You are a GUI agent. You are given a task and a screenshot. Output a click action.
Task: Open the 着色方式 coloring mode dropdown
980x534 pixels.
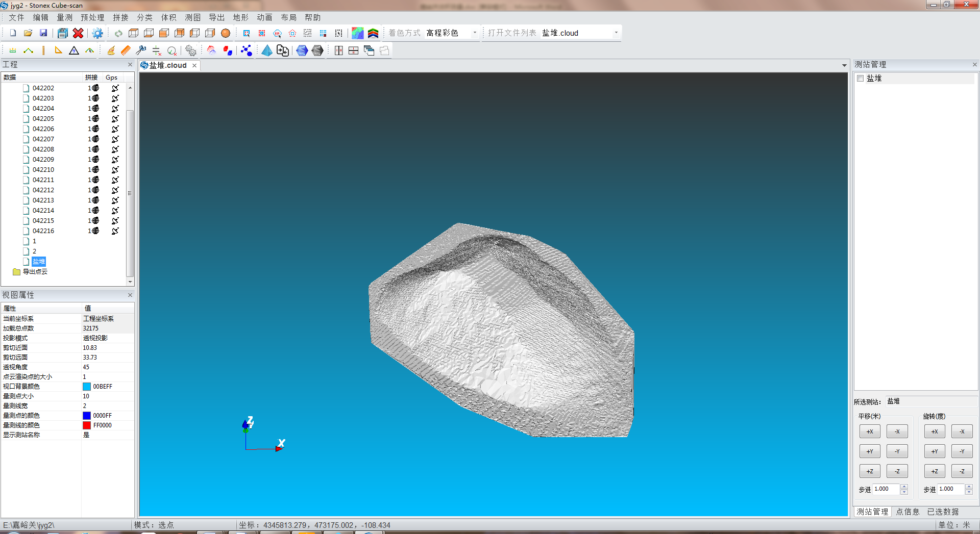click(x=475, y=33)
